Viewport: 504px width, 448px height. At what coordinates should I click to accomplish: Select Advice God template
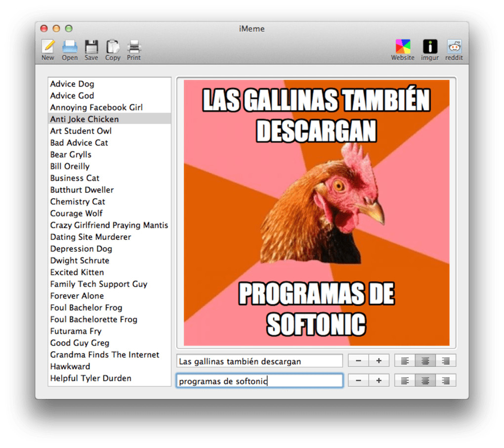[x=109, y=95]
